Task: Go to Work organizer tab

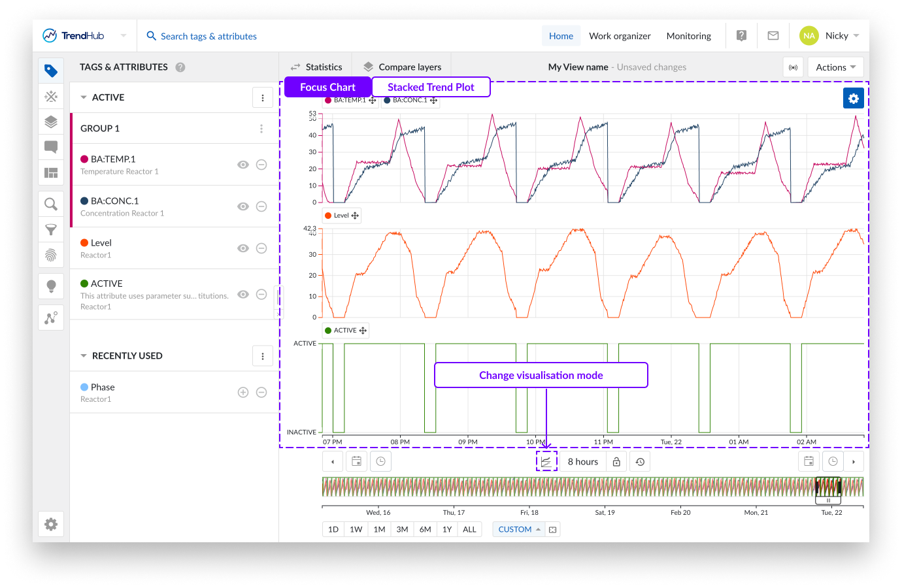Action: coord(620,36)
